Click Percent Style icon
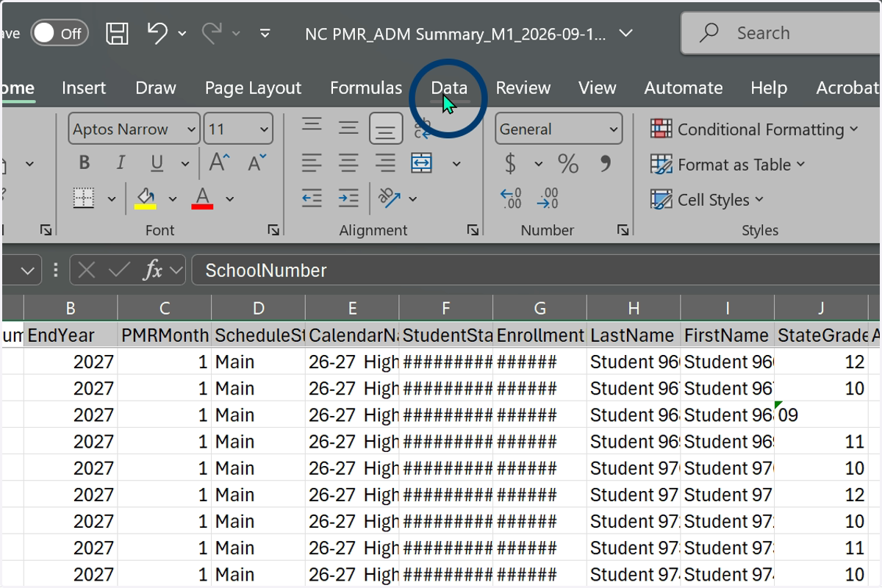Viewport: 882px width, 588px height. click(567, 163)
